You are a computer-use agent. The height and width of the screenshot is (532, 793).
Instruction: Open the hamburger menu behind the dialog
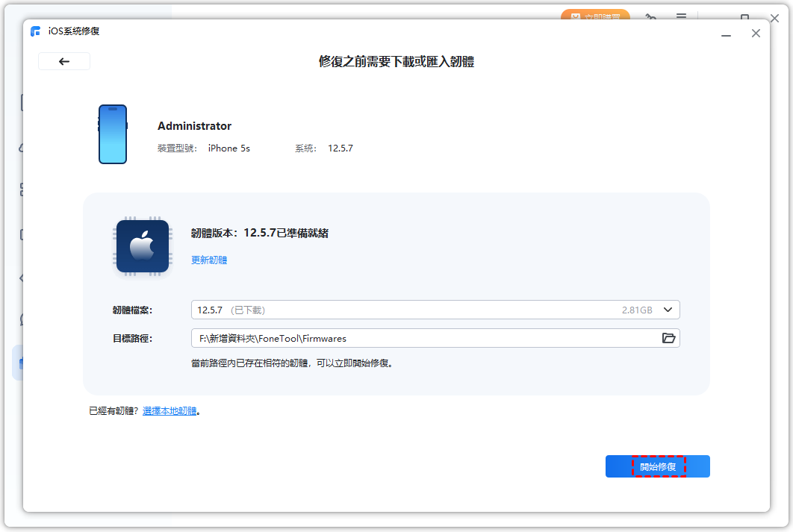[681, 16]
